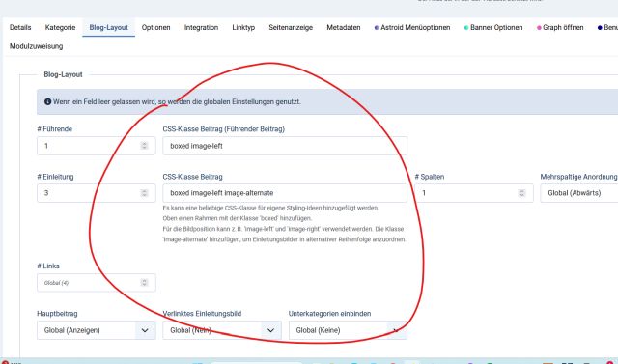618x364 pixels.
Task: Switch to the Banner Optionen tab
Action: [x=493, y=28]
